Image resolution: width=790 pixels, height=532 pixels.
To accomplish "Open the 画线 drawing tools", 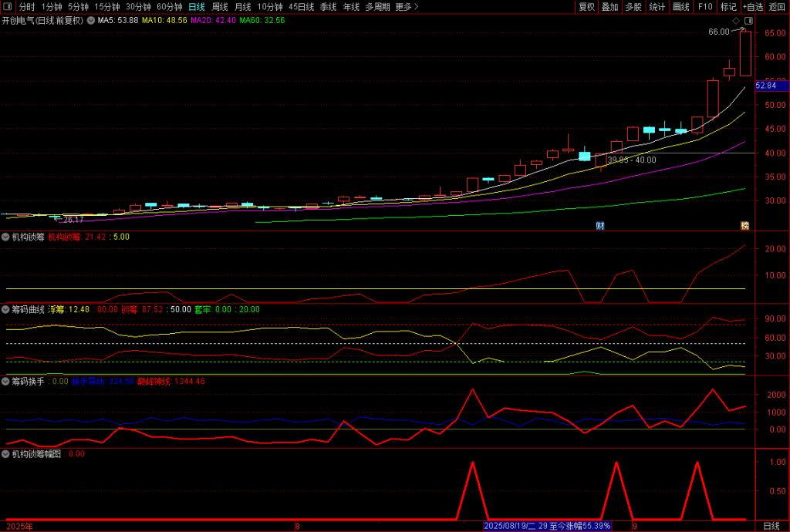I will point(681,7).
